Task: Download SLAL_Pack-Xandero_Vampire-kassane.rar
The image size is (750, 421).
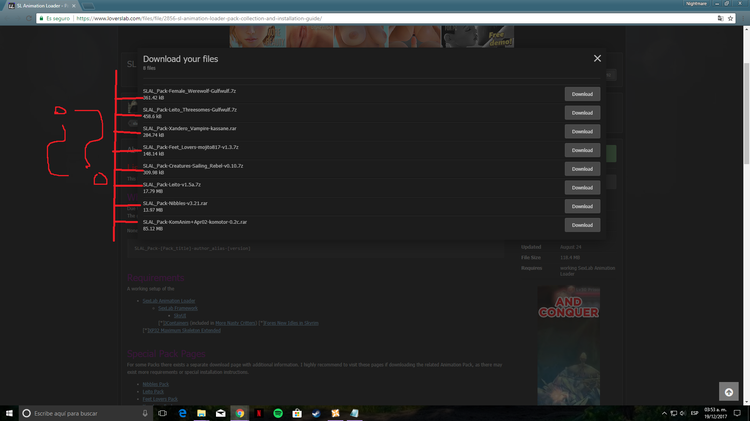Action: pyautogui.click(x=582, y=132)
